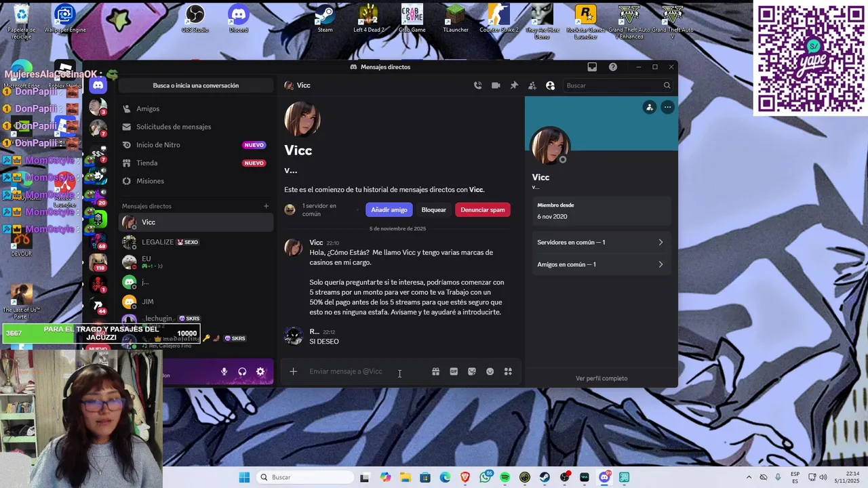
Task: Create a new direct message with plus
Action: click(x=266, y=206)
